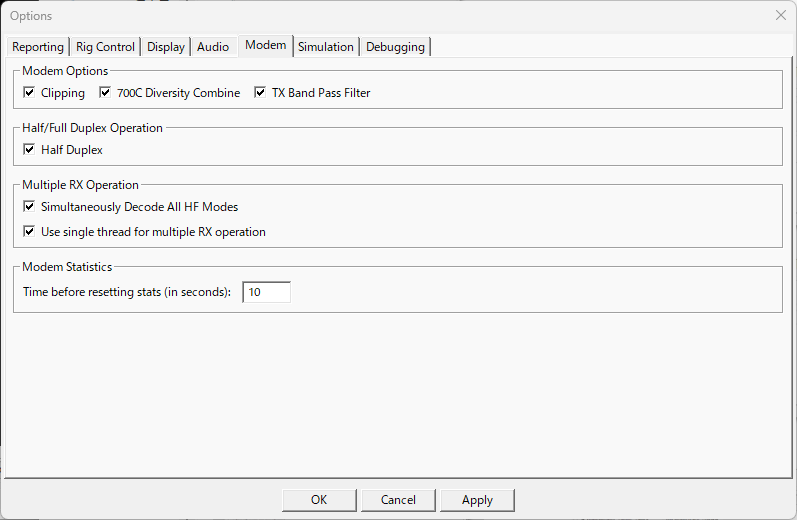Image resolution: width=797 pixels, height=520 pixels.
Task: Toggle the TX Band Pass Filter option
Action: [x=260, y=93]
